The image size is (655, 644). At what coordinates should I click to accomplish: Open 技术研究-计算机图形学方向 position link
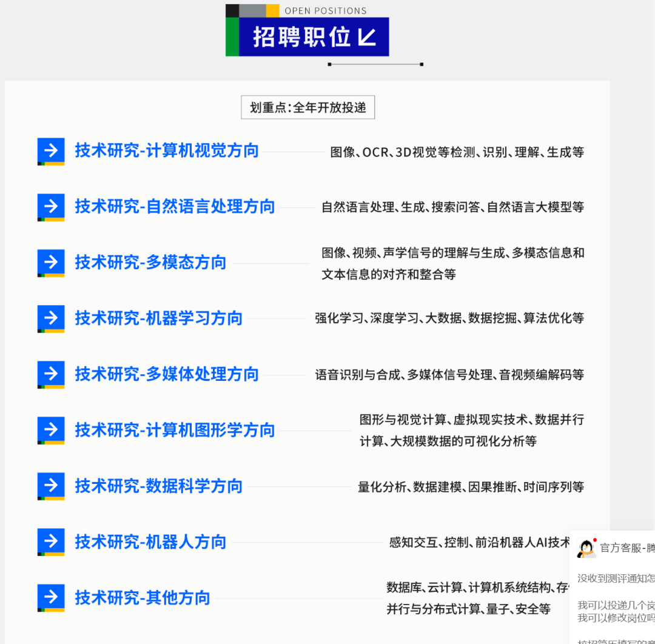pos(175,430)
